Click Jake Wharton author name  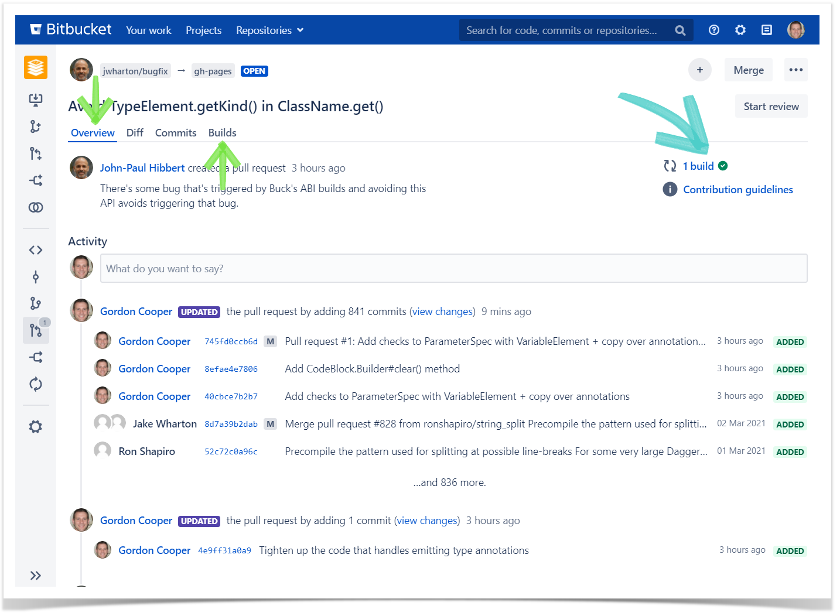pyautogui.click(x=165, y=424)
